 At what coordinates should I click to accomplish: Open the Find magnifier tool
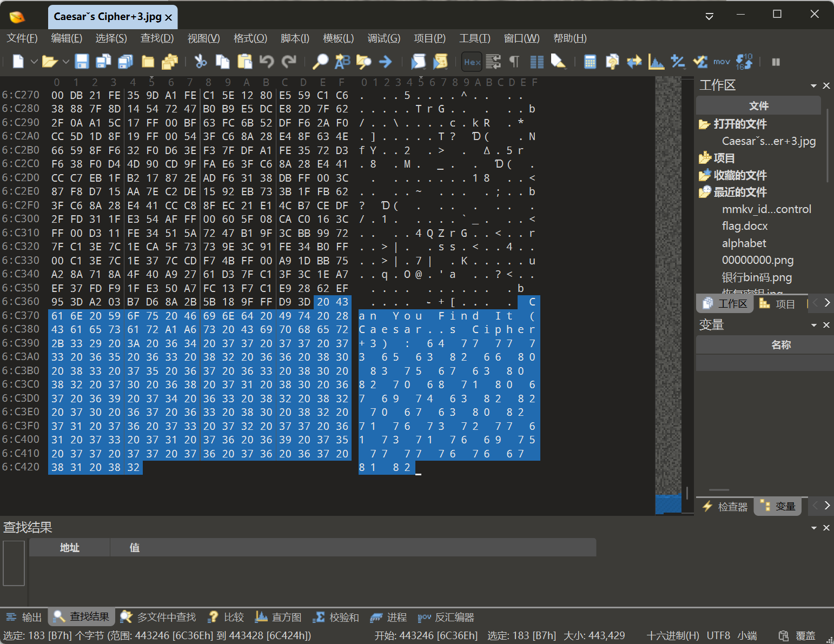[x=320, y=62]
